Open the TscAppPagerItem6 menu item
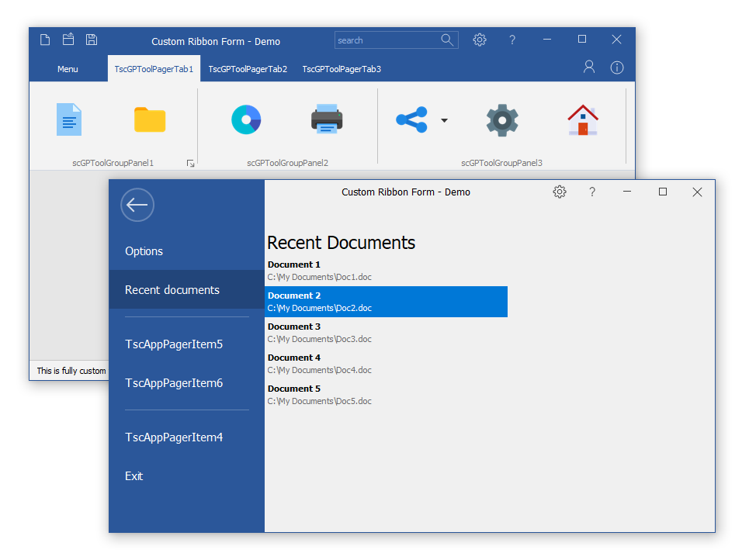This screenshot has width=749, height=560. point(186,383)
